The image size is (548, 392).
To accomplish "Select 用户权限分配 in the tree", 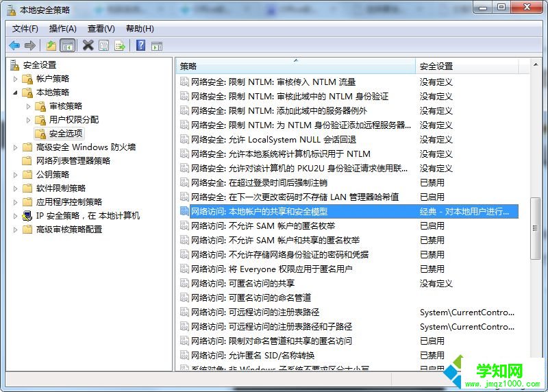I will tap(74, 120).
